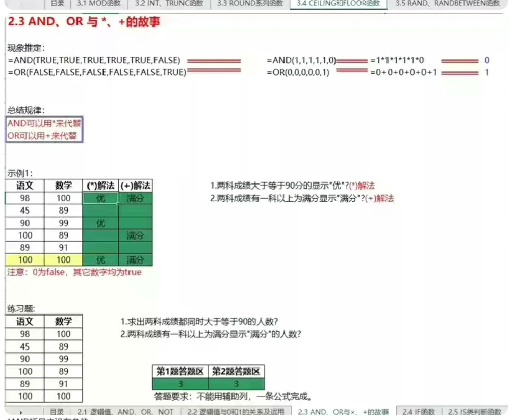This screenshot has width=516, height=420.
Task: Select yellow 数学 100 cell in 示例1
Action: point(63,260)
